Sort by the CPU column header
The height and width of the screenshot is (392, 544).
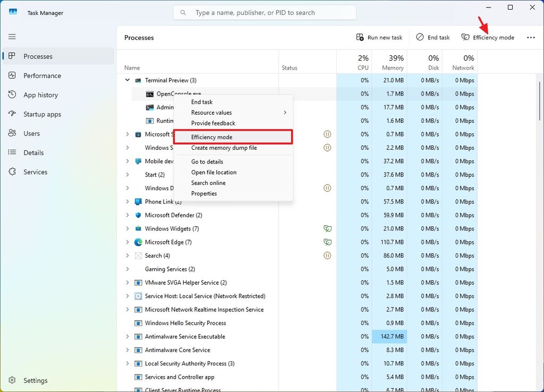pyautogui.click(x=354, y=62)
